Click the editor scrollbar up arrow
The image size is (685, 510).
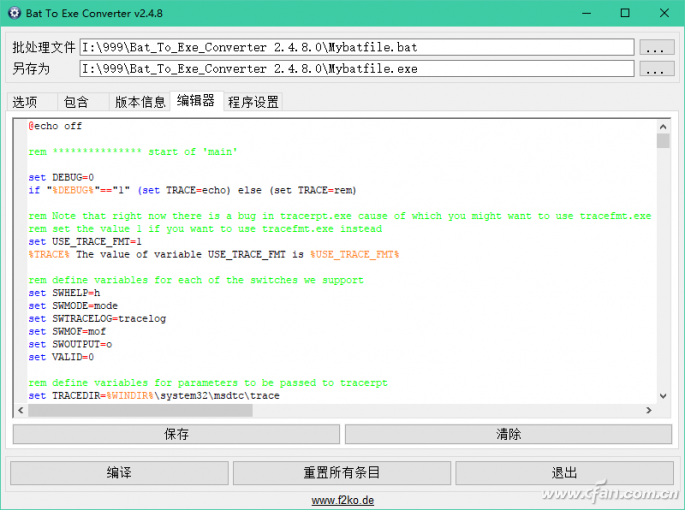tap(663, 125)
